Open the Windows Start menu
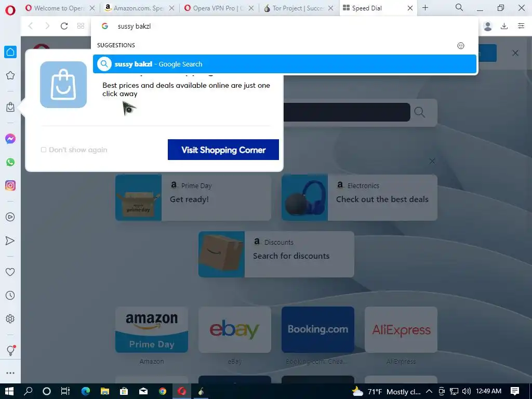This screenshot has width=532, height=399. 9,391
